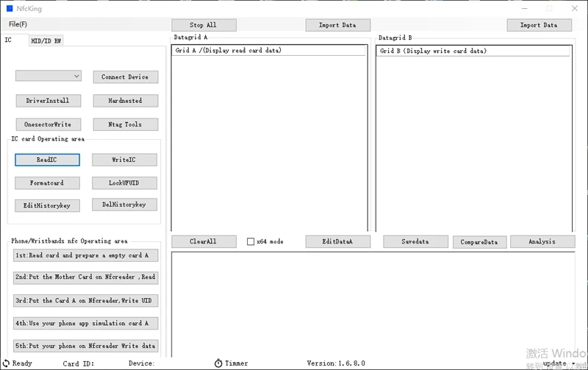Click 3rd: Put the Card A, Write UID
The height and width of the screenshot is (370, 588).
click(85, 301)
